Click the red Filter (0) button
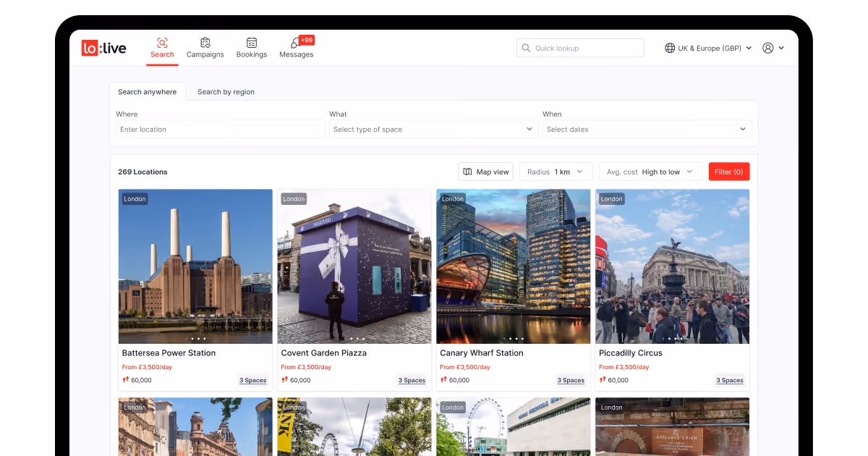 tap(729, 172)
